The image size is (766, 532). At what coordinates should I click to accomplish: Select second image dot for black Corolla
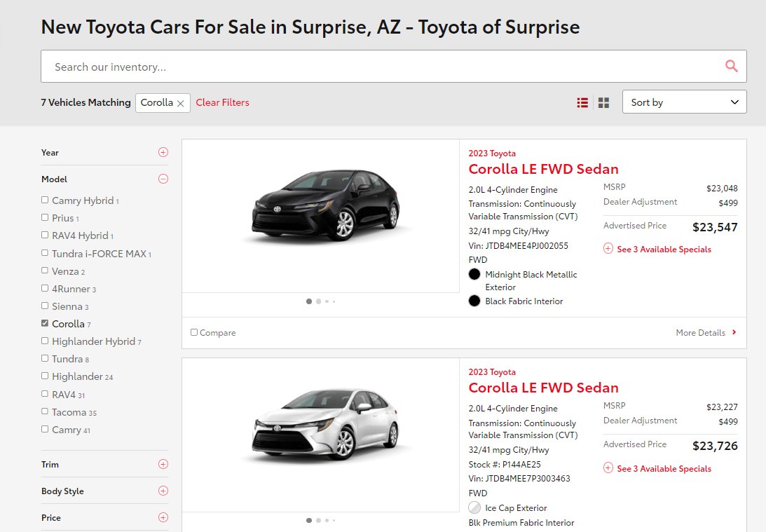click(x=318, y=301)
